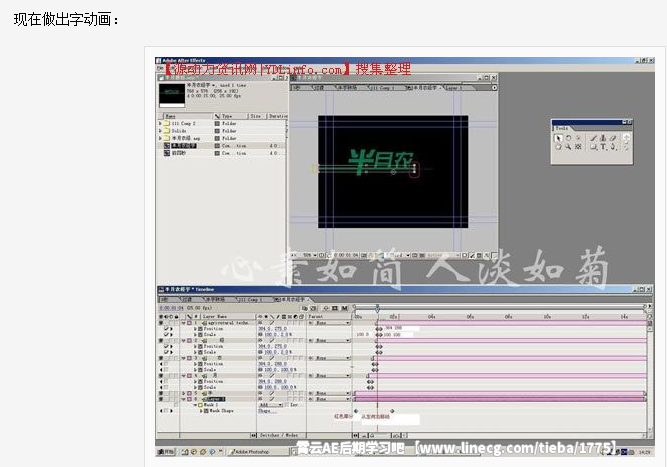Screen dimensions: 667x467
Task: Switch to 111 Comp 1 tab in Comp viewer
Action: tap(383, 88)
